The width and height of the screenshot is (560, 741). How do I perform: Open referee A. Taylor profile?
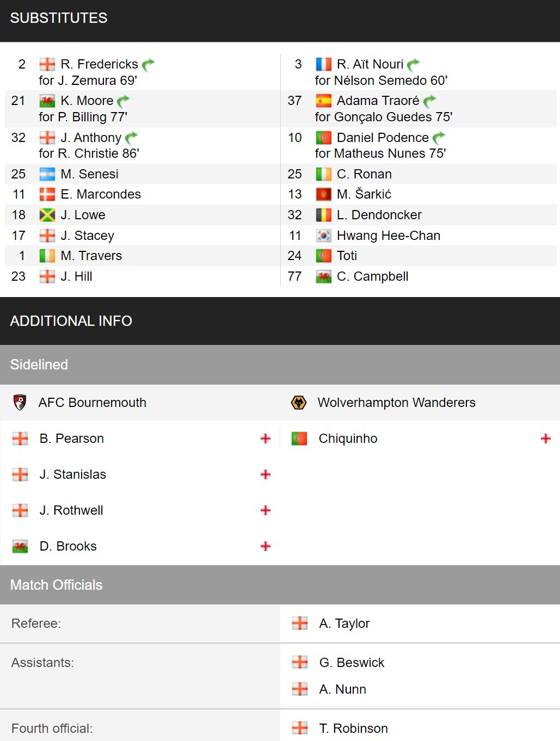point(344,623)
